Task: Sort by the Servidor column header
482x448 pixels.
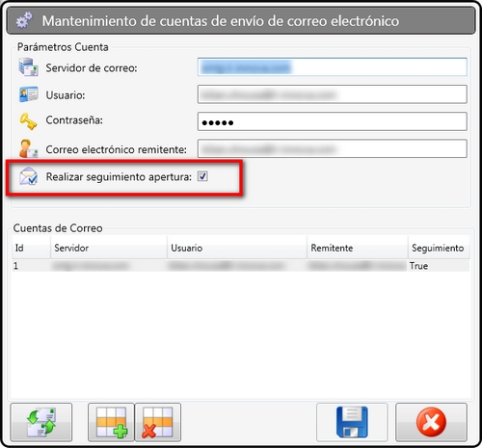Action: click(x=109, y=248)
